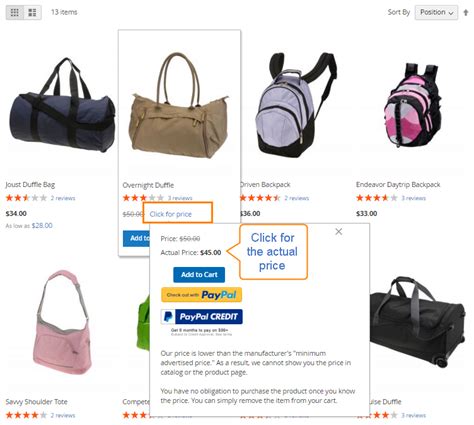
Task: Open Driven Backpack reviews link
Action: (296, 198)
